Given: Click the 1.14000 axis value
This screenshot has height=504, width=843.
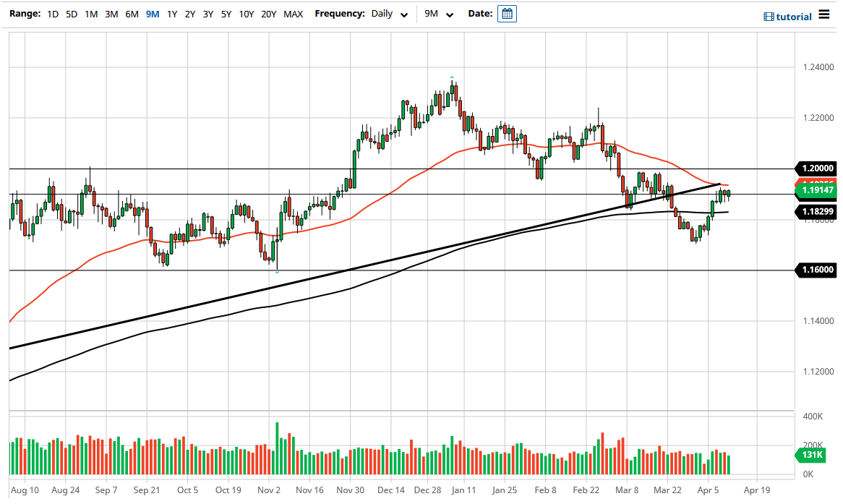Looking at the screenshot, I should [818, 321].
